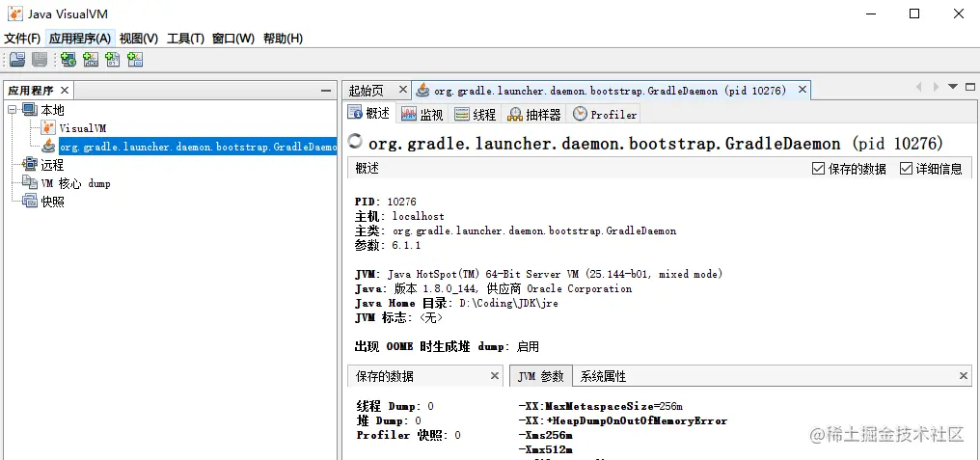The image size is (980, 460).
Task: Click the 快照 snapshots icon
Action: (x=29, y=202)
